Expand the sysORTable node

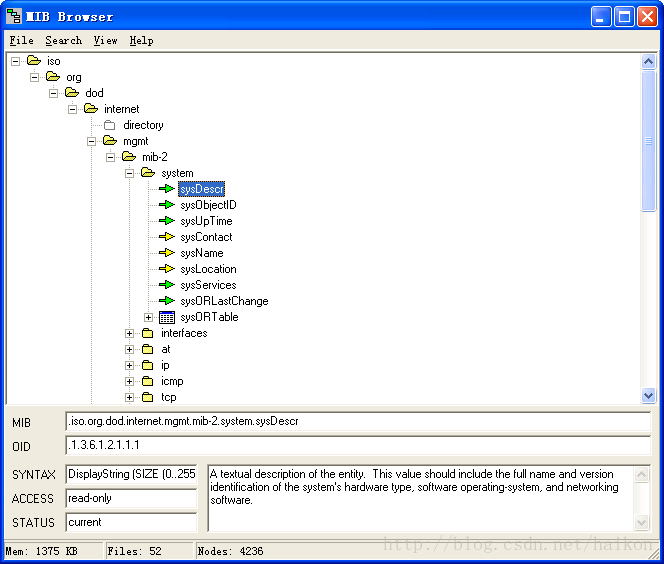[148, 317]
